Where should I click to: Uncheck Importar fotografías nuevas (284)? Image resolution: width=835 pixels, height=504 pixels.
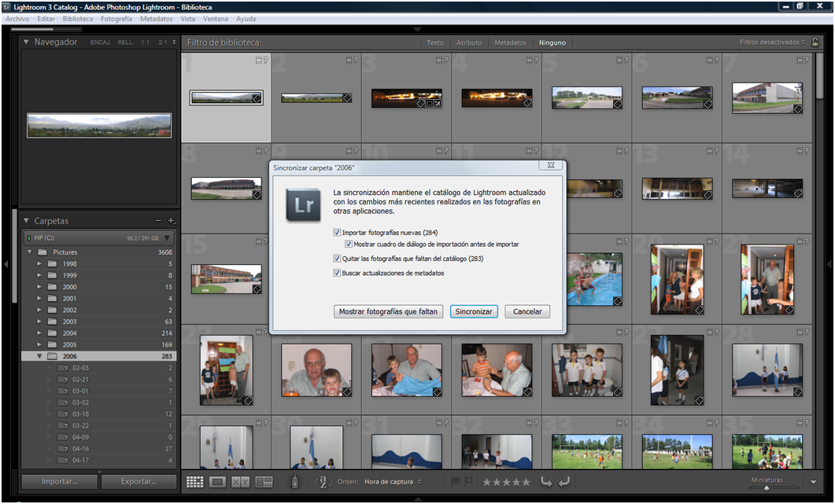tap(337, 233)
